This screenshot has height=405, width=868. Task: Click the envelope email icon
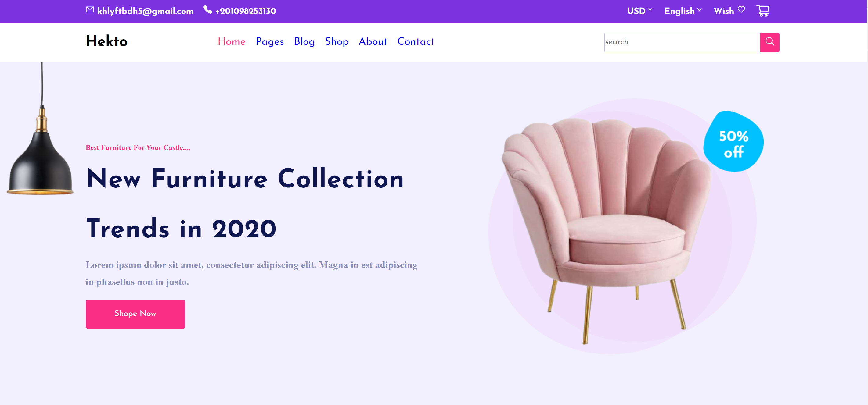tap(90, 10)
